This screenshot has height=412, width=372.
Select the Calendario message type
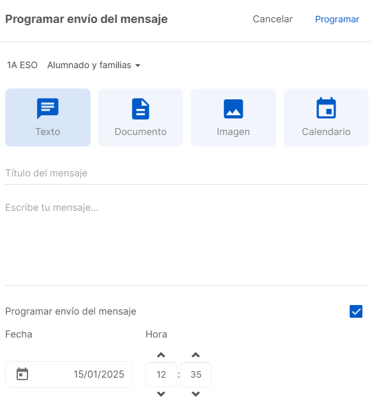pos(326,117)
